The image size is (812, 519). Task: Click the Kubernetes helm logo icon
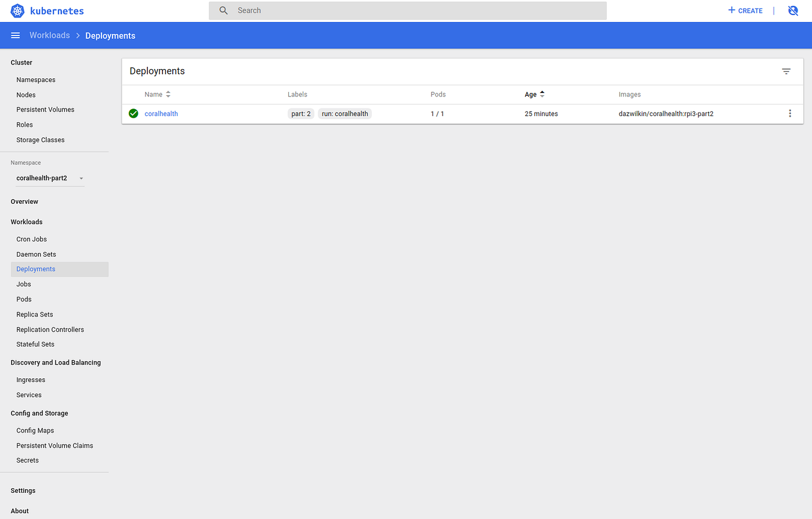17,10
